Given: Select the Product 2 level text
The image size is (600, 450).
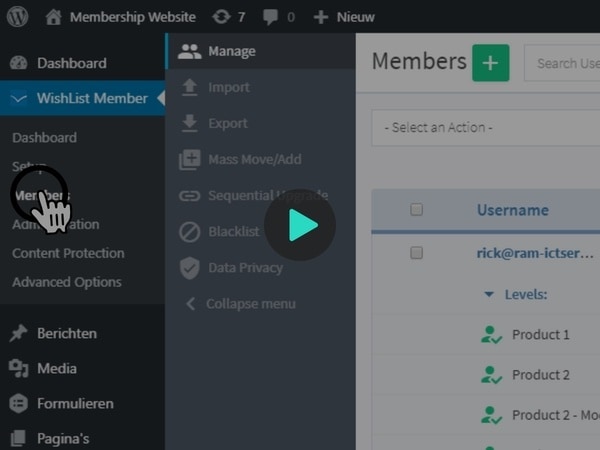Looking at the screenshot, I should coord(541,375).
